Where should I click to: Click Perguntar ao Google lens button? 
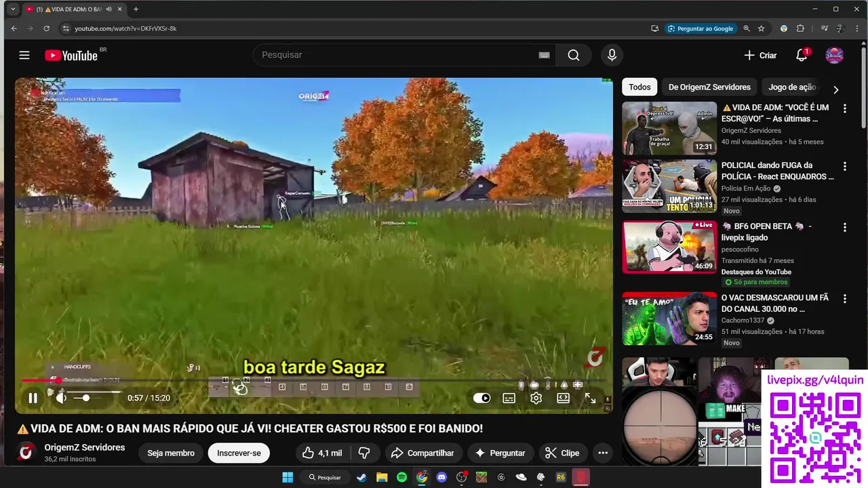(701, 28)
